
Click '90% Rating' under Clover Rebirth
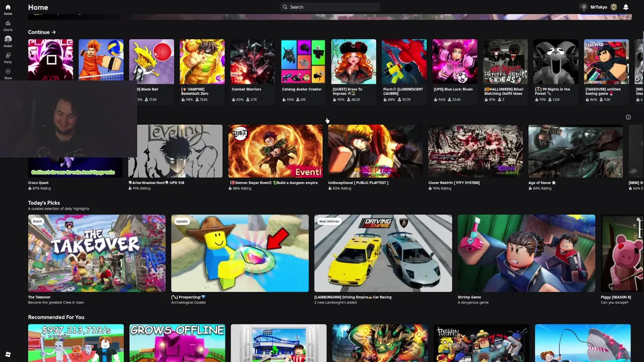tap(440, 189)
